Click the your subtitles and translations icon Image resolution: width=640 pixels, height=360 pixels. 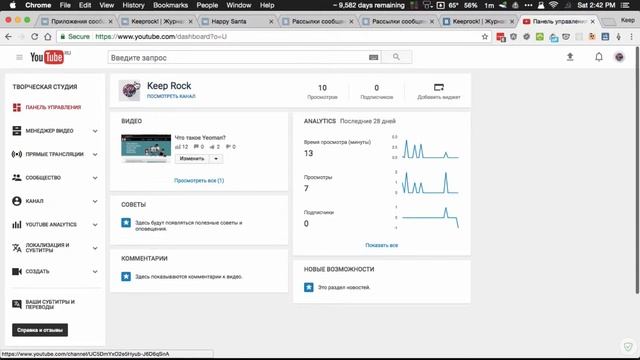[x=17, y=304]
